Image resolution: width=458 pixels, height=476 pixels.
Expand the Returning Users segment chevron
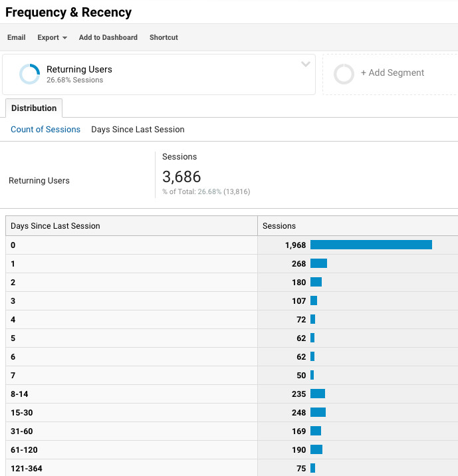click(x=306, y=64)
